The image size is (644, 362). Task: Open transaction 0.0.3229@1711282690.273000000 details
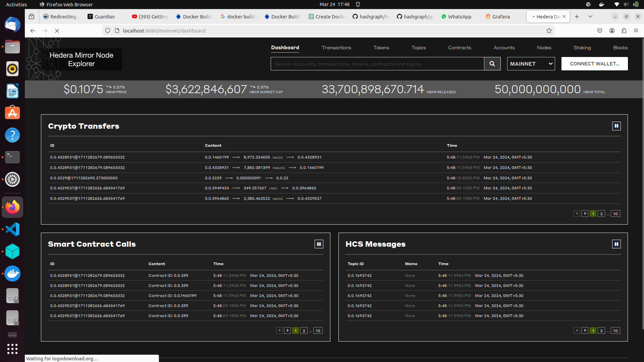(x=84, y=178)
